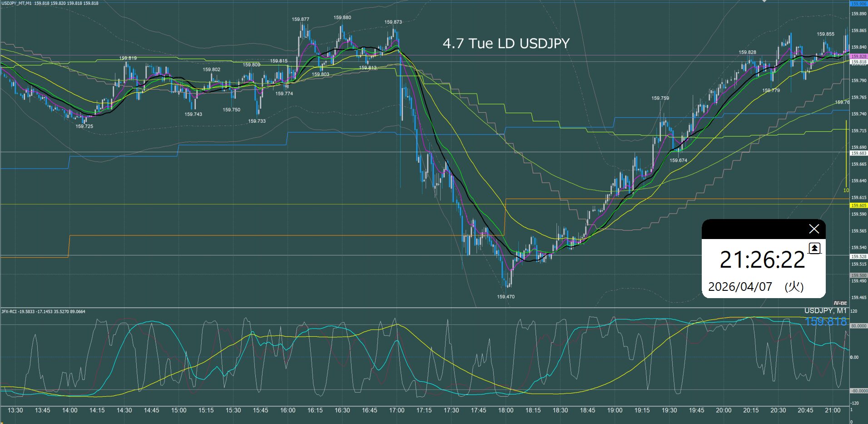Click the USDJPY_MT,M1 chart header text
This screenshot has width=868, height=424.
16,3
